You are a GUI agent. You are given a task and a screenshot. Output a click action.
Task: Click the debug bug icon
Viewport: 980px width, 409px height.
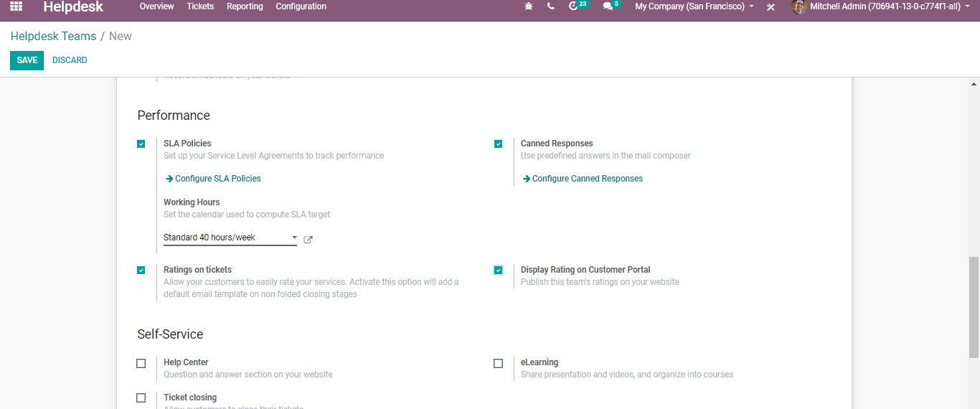click(529, 6)
